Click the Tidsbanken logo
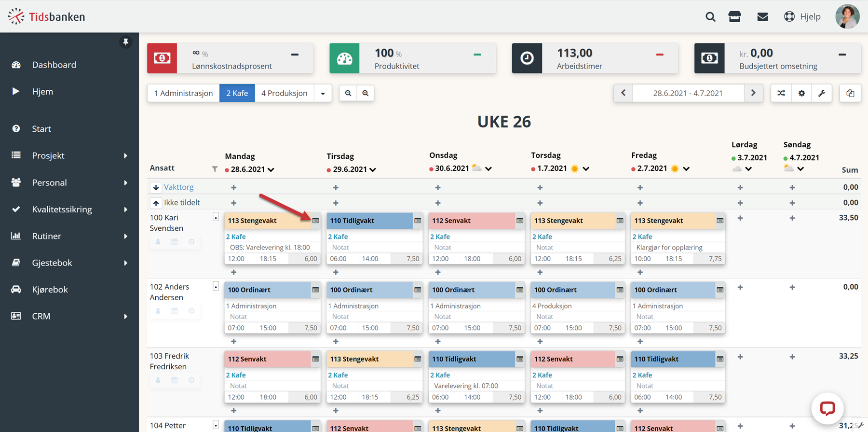The height and width of the screenshot is (432, 868). pos(46,16)
